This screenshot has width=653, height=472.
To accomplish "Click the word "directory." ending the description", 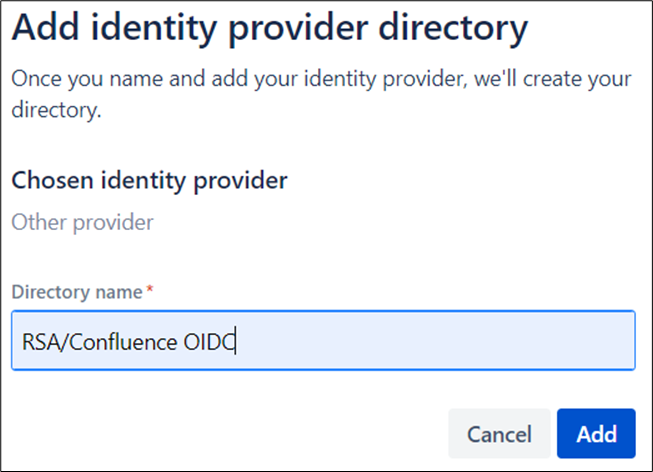I will point(56,110).
